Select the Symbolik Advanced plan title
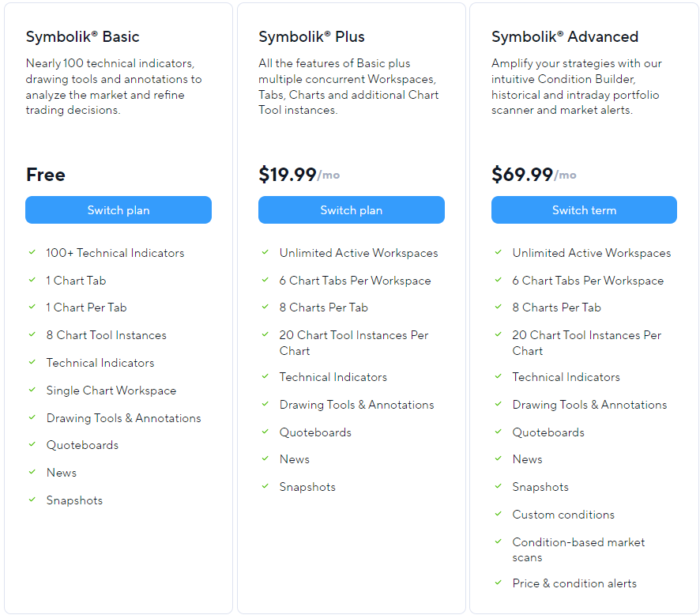This screenshot has width=700, height=615. point(565,36)
